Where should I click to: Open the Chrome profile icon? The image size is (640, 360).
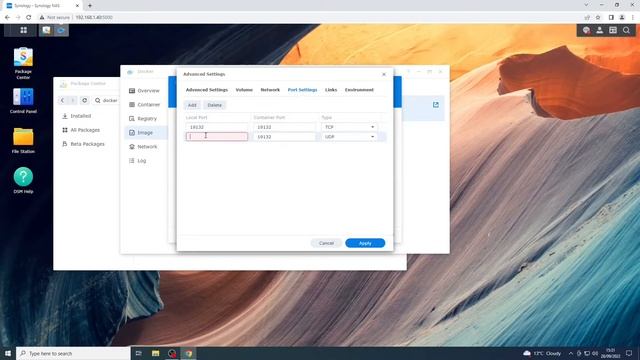[x=622, y=17]
